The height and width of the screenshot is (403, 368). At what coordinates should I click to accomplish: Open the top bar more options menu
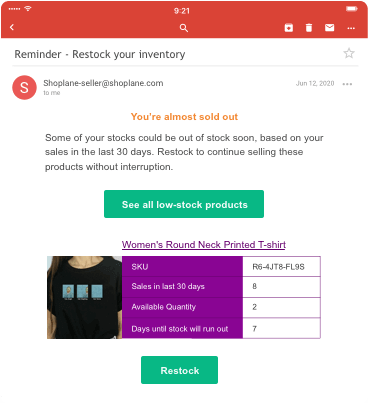[351, 28]
